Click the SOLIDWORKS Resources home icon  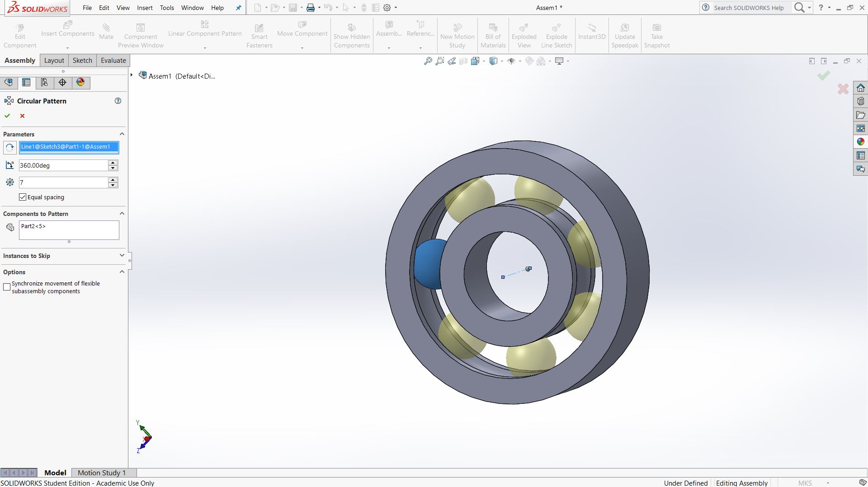pyautogui.click(x=860, y=88)
